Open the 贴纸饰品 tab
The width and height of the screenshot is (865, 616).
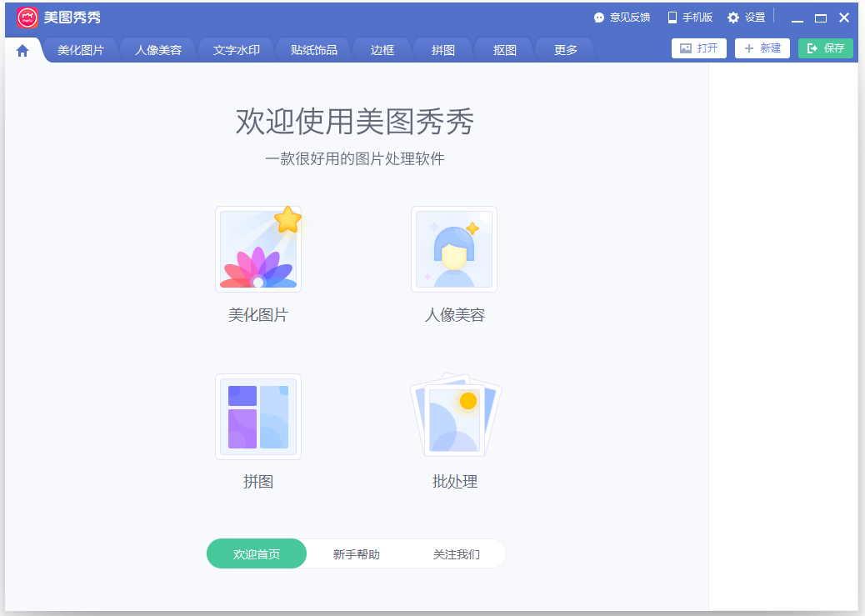pos(312,49)
